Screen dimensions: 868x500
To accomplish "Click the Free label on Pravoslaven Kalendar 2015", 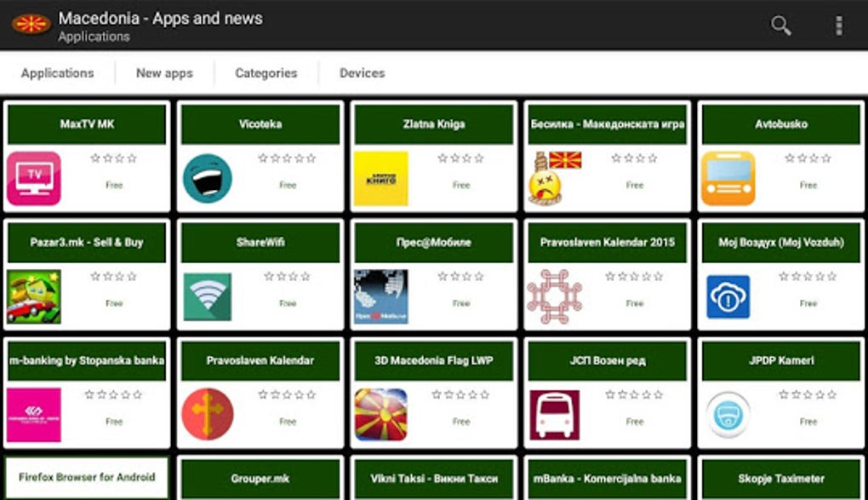I will [634, 303].
